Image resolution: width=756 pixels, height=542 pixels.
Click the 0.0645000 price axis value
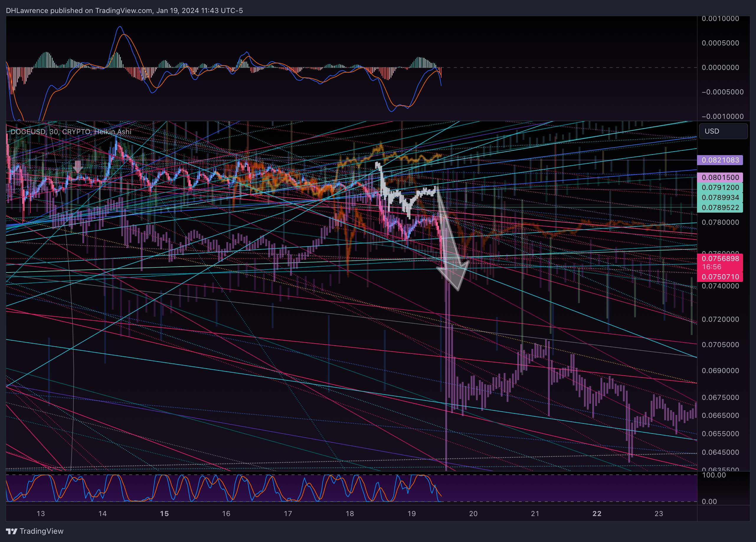pos(720,452)
